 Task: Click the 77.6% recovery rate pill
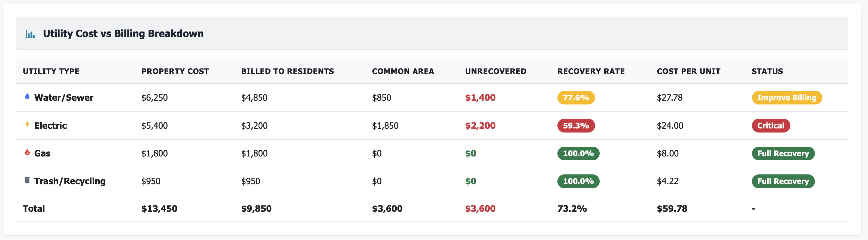575,98
